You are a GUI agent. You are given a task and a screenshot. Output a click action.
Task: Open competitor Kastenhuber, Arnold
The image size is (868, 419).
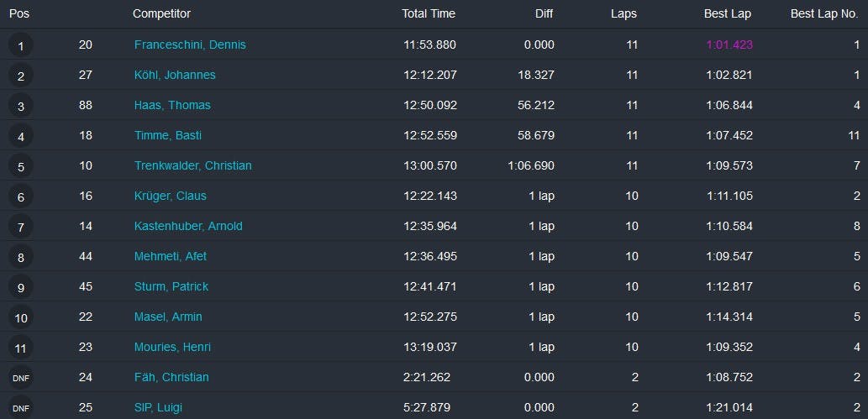click(188, 226)
